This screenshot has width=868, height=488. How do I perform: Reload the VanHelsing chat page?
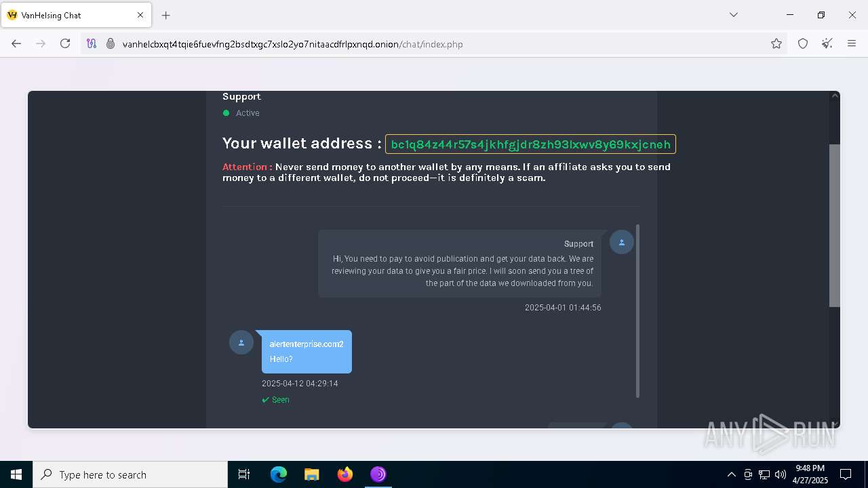click(x=65, y=43)
